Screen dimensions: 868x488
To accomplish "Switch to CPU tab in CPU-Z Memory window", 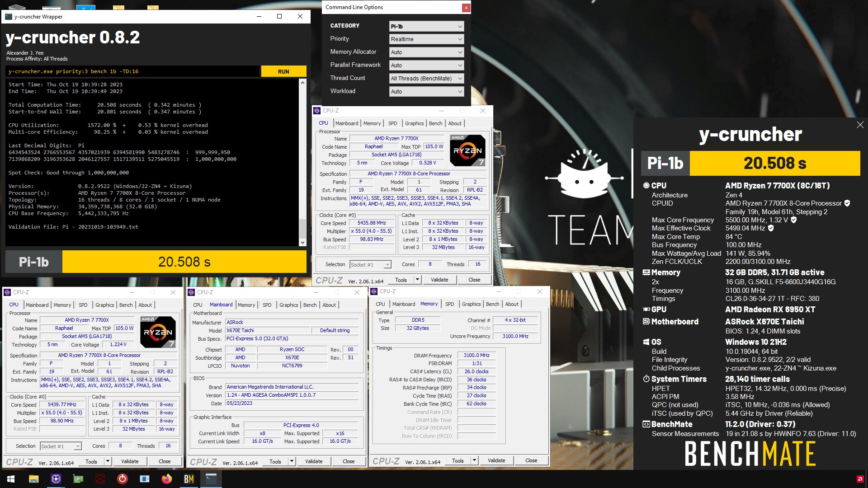I will click(380, 304).
